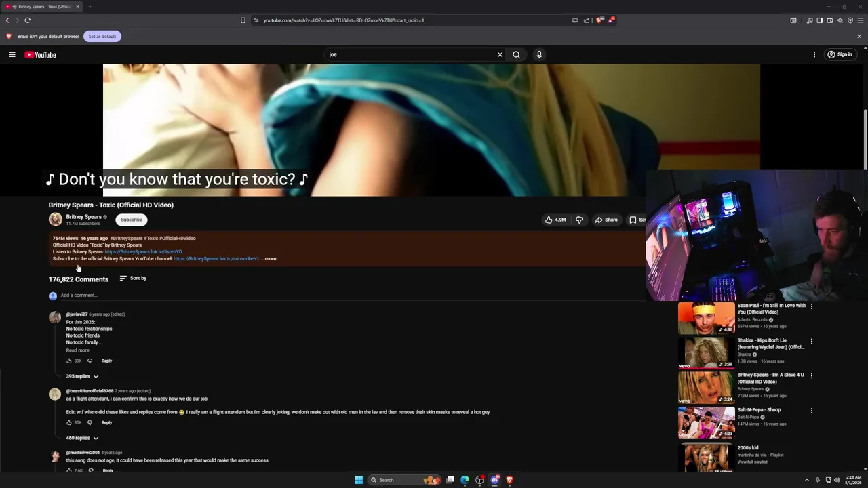
Task: Open Brave Leo AI sparkle icon
Action: click(x=840, y=20)
